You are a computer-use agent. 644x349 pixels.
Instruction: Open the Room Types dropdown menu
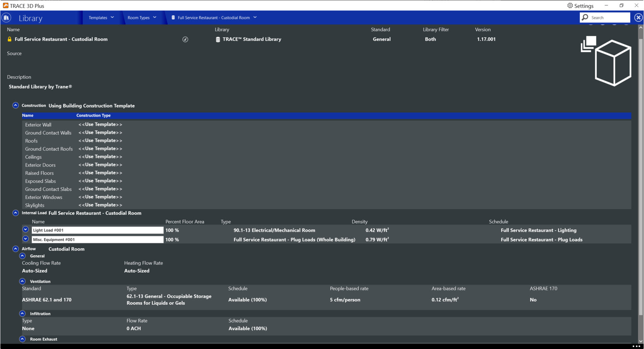point(142,18)
